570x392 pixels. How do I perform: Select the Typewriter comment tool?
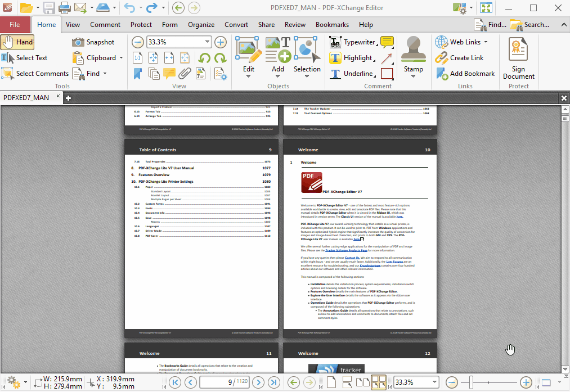click(x=353, y=42)
